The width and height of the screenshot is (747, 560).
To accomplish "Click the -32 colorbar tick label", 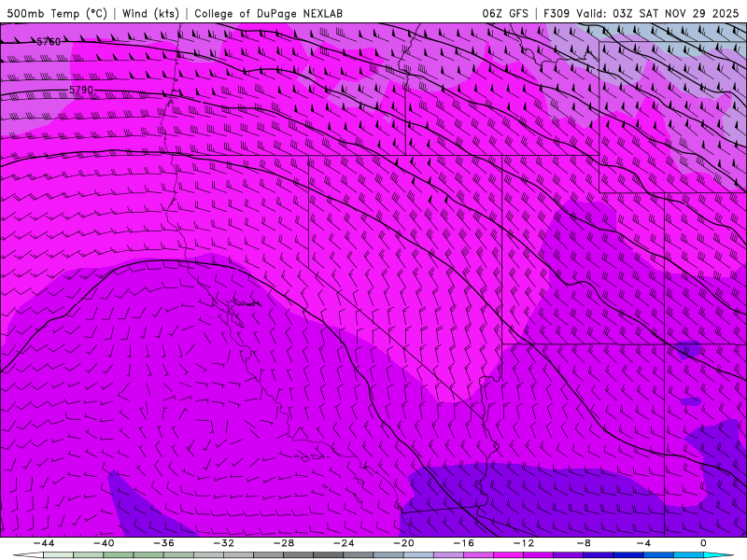I will 224,543.
